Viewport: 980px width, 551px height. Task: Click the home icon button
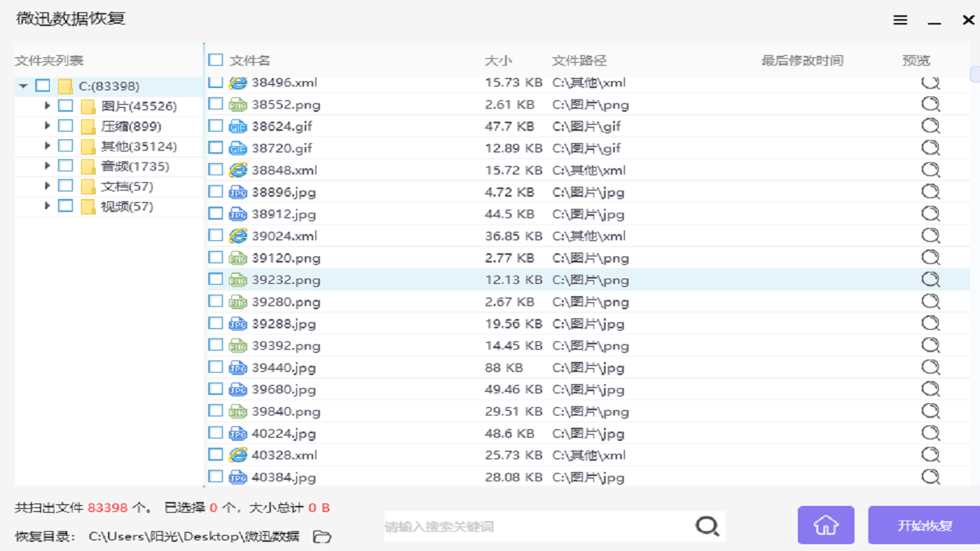pyautogui.click(x=825, y=525)
